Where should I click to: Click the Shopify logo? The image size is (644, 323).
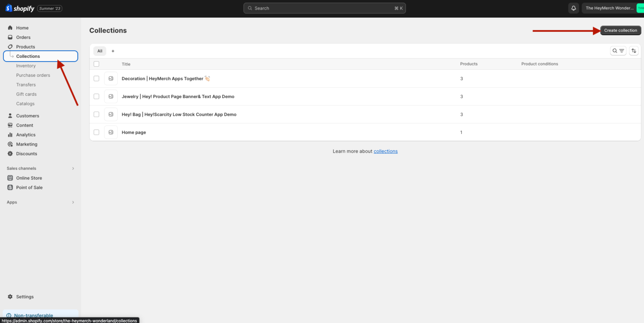[x=20, y=8]
